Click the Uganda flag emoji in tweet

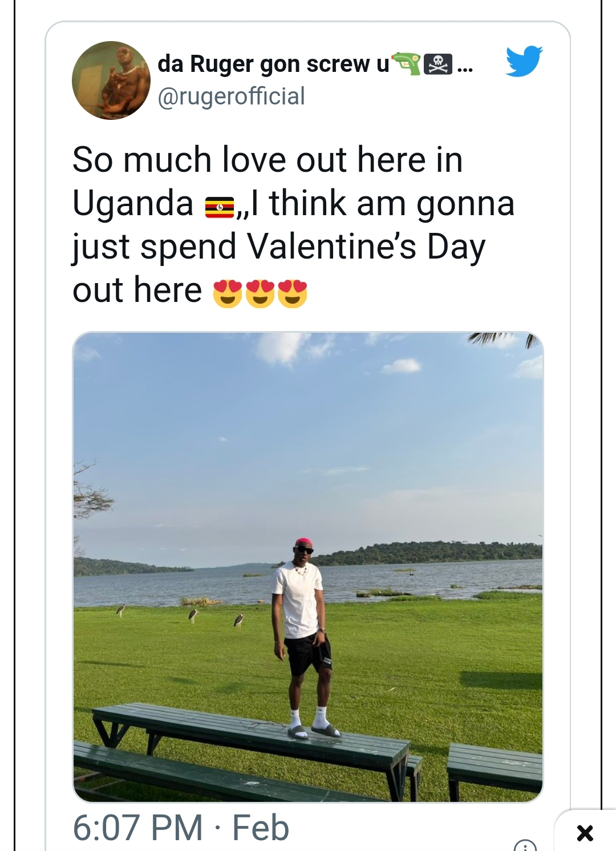tap(220, 207)
